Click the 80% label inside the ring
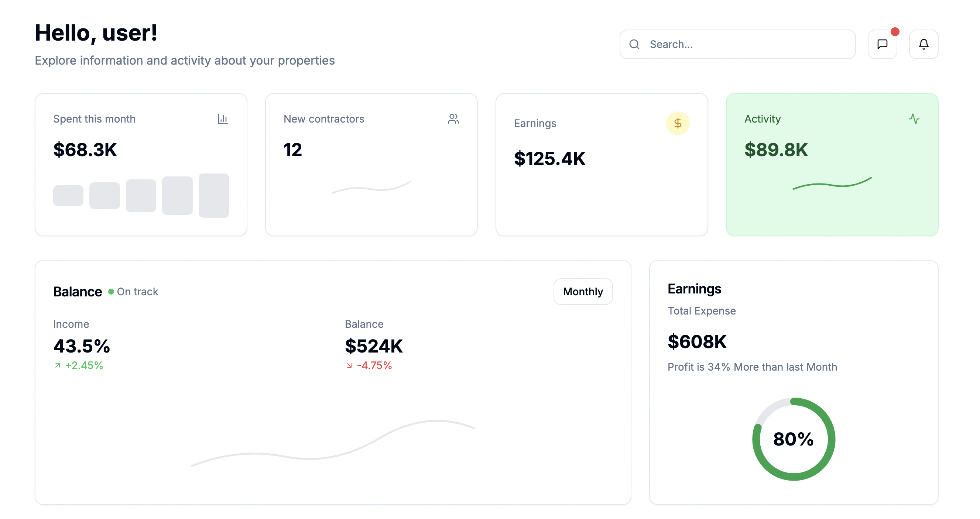 coord(793,439)
